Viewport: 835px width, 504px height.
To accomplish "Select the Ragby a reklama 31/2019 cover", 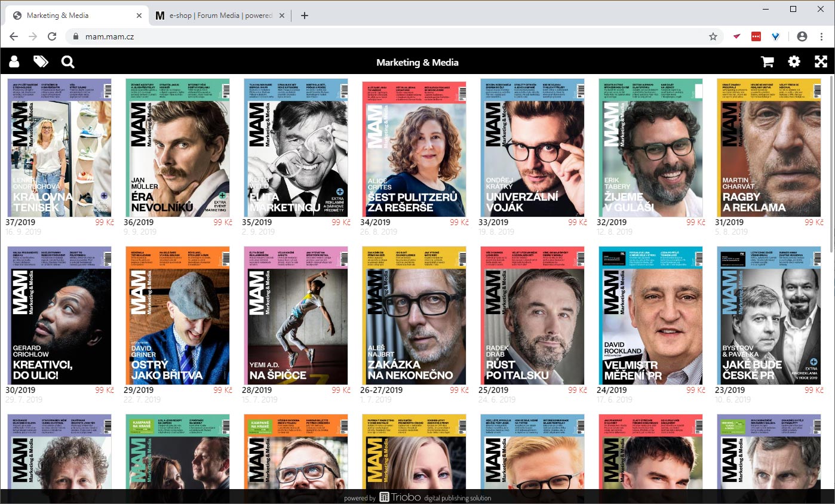I will point(769,147).
